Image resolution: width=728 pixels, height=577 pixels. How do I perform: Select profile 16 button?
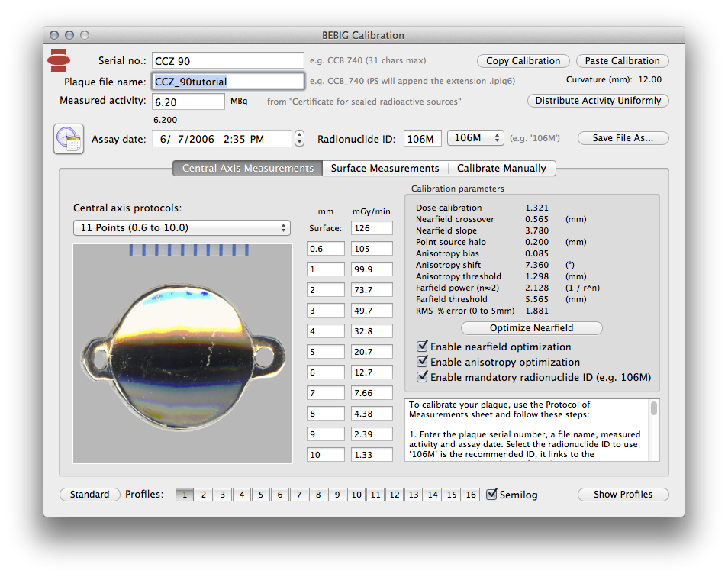(471, 495)
